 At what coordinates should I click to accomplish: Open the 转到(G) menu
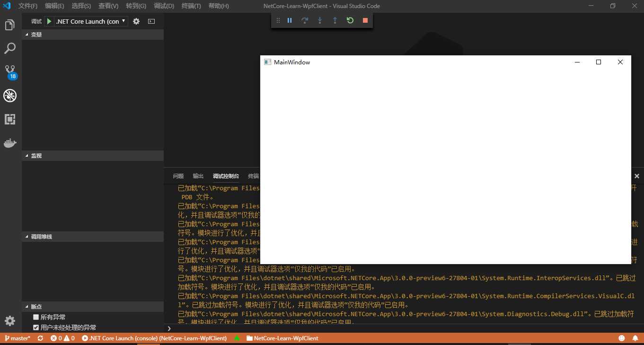click(136, 6)
